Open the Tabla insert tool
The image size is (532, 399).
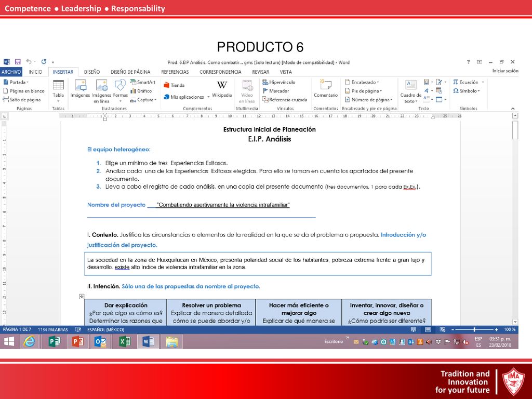[x=58, y=91]
